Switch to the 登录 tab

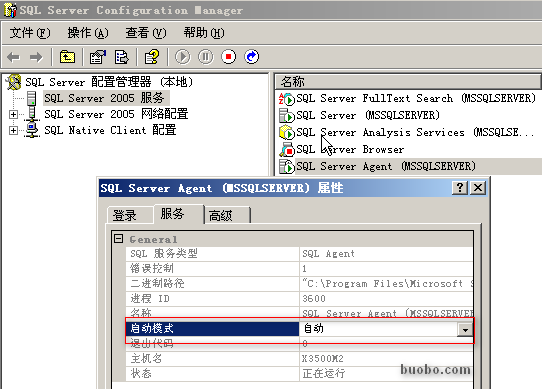click(130, 216)
